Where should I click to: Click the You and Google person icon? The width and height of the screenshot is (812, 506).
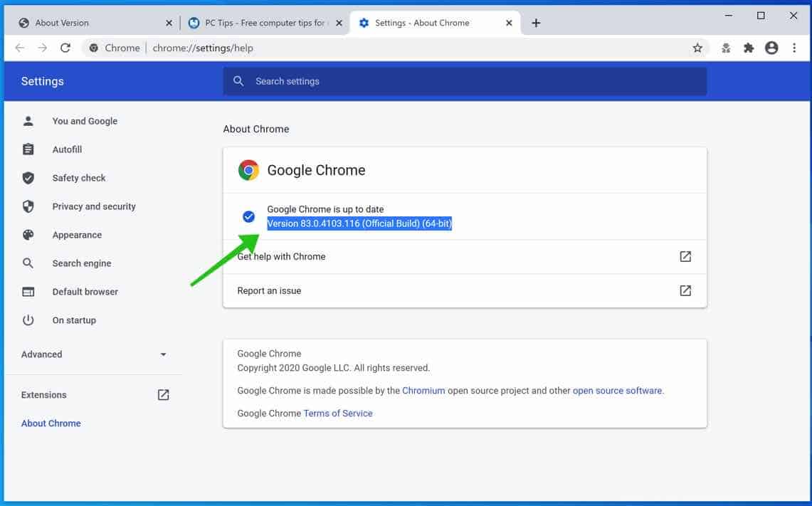pos(28,121)
